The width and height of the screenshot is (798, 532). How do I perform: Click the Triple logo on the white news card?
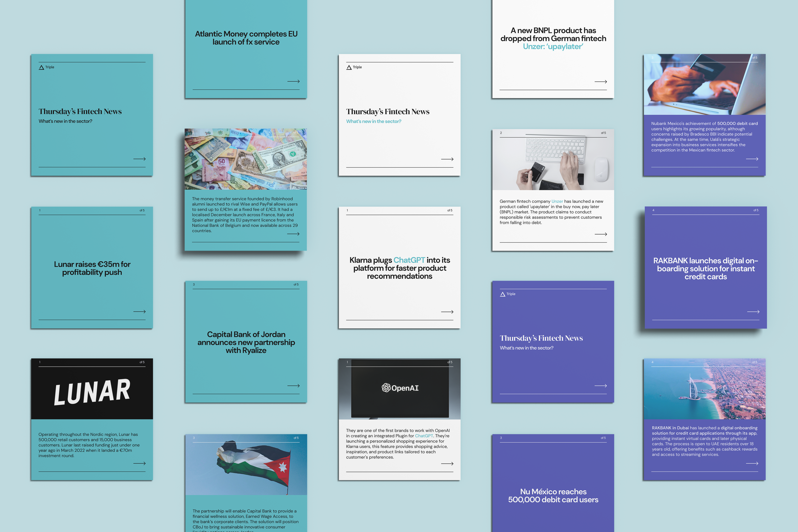[x=354, y=67]
